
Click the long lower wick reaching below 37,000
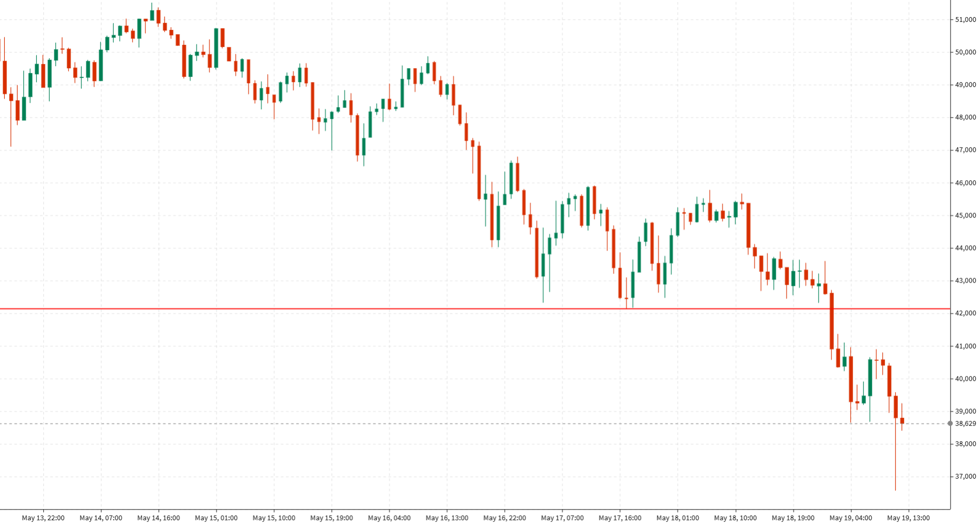[x=896, y=454]
